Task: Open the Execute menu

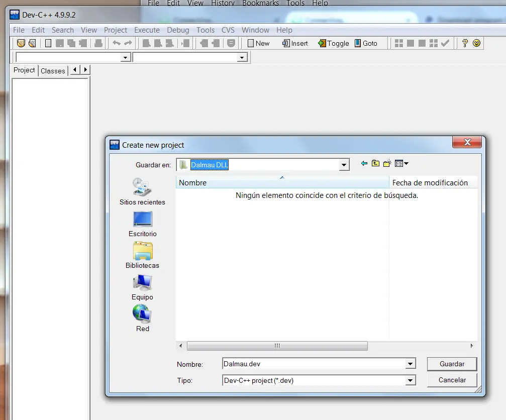Action: coord(147,30)
